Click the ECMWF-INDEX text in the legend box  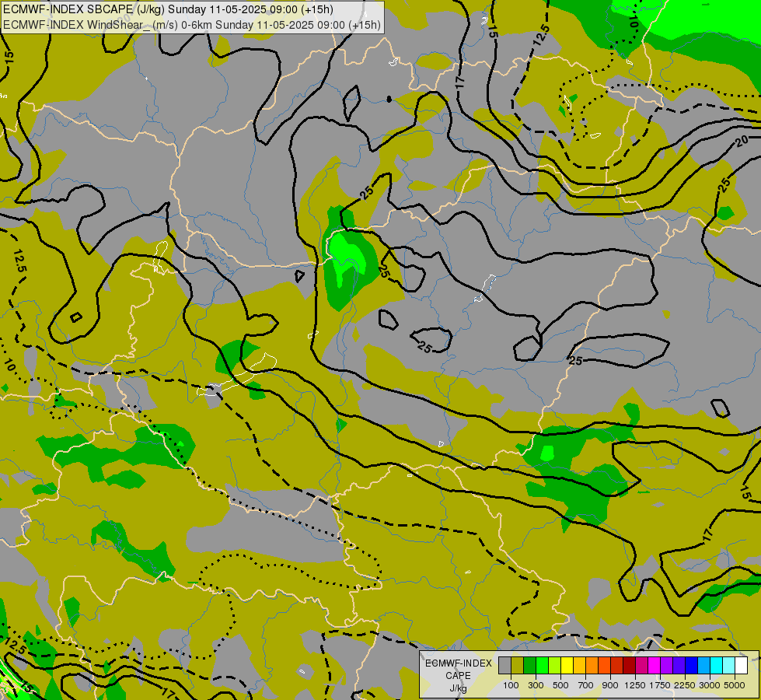pyautogui.click(x=458, y=663)
